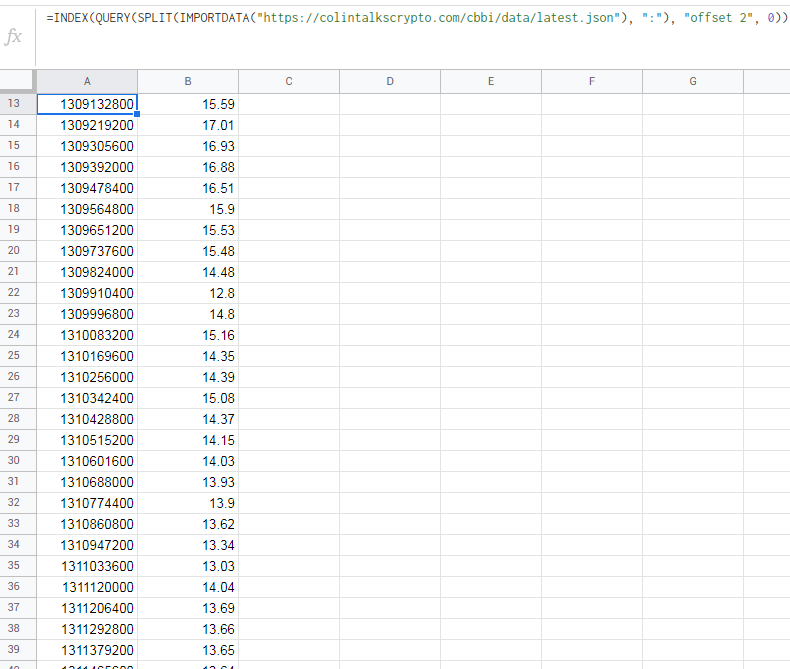Click cell containing 1309392000
The width and height of the screenshot is (790, 669).
coord(87,167)
